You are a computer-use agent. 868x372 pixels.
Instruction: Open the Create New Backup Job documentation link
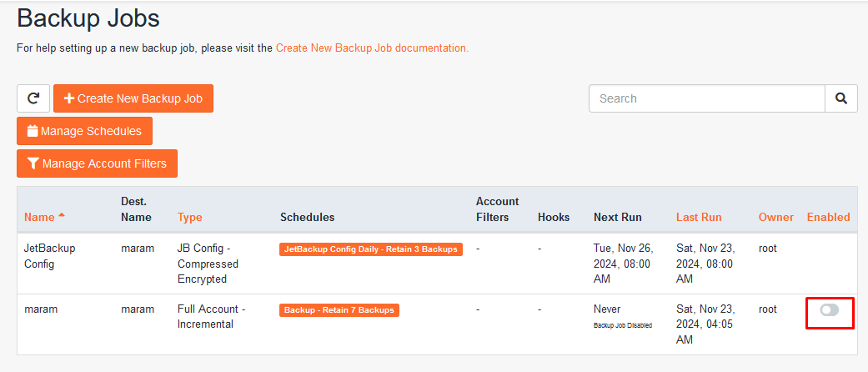click(372, 48)
